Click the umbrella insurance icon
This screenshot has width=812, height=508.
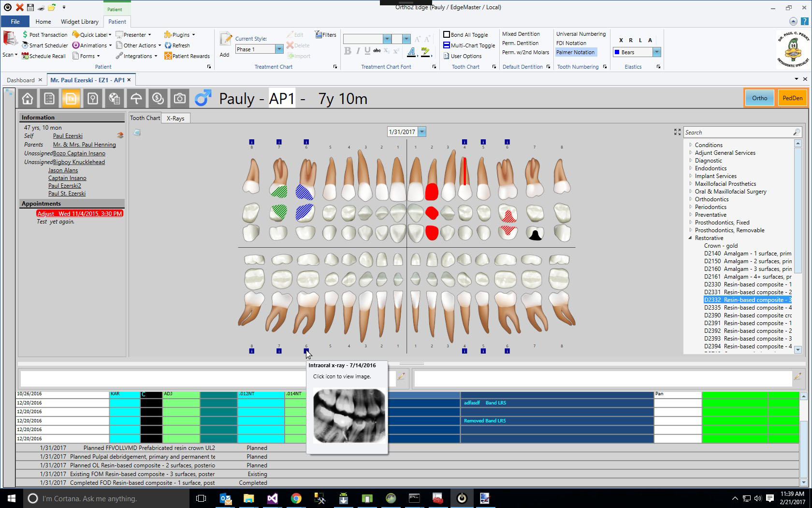pos(136,99)
